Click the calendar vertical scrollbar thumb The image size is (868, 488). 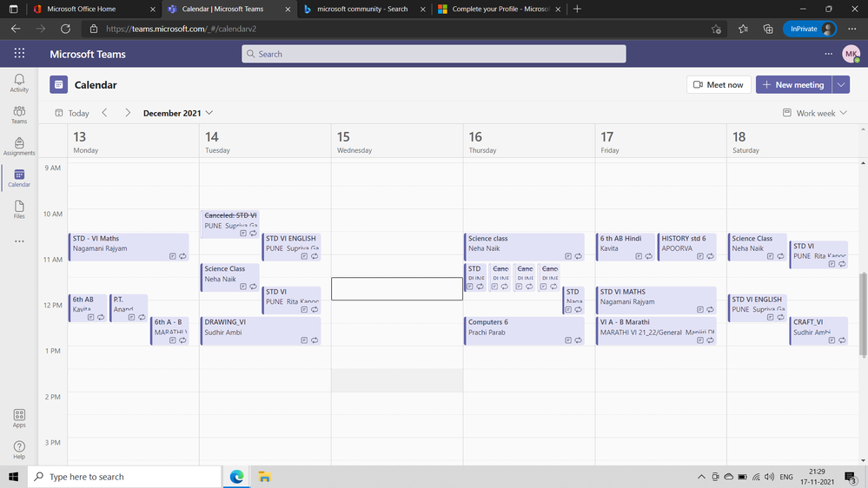(863, 313)
